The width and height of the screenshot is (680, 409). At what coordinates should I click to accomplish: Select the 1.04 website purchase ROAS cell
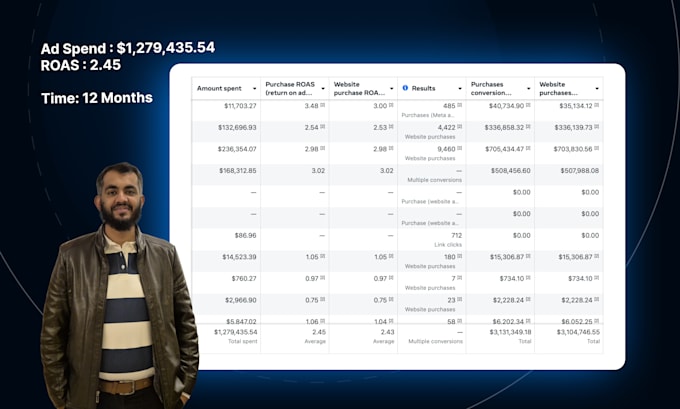pos(380,321)
